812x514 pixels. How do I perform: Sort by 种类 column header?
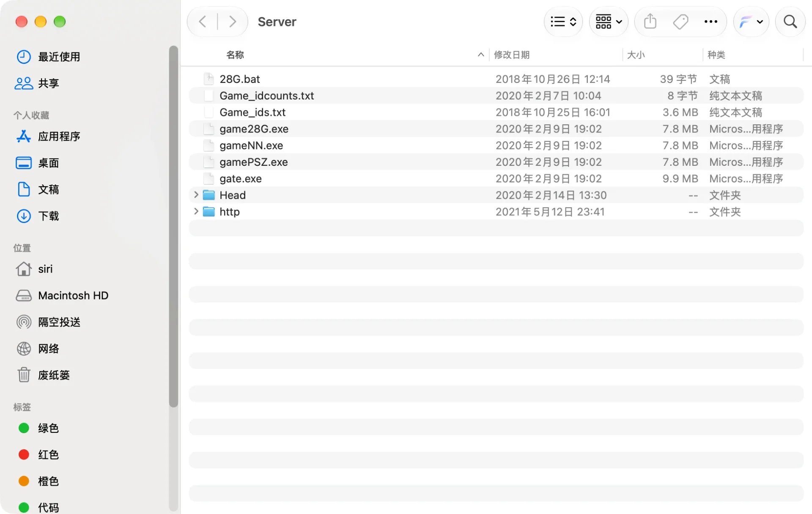[x=716, y=55]
